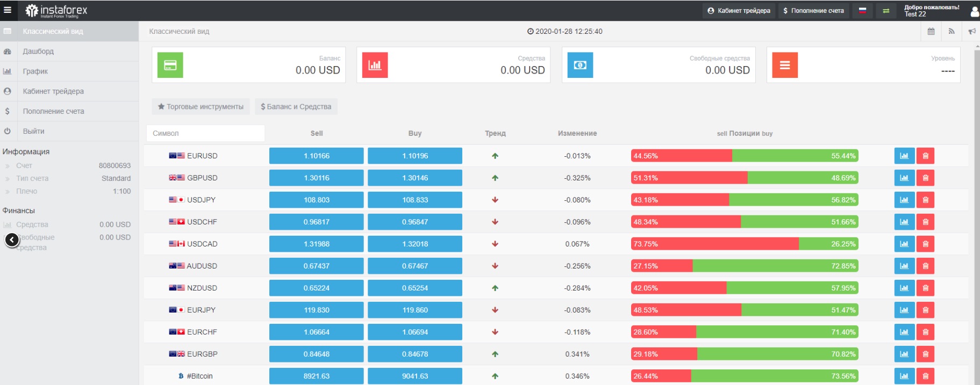Select the #Bitcoin symbol name

coord(199,376)
